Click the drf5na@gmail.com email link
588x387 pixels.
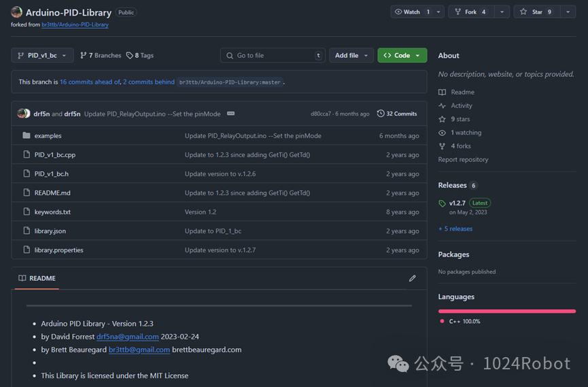(x=128, y=337)
